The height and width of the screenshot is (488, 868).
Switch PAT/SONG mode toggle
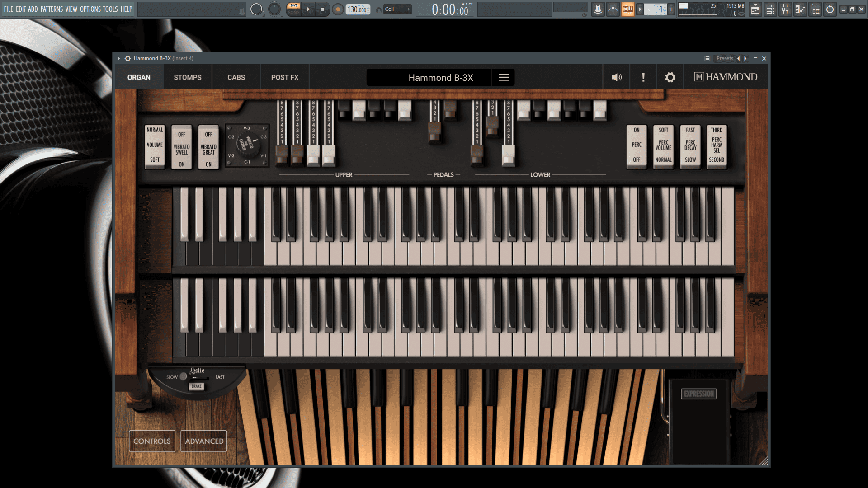tap(293, 9)
